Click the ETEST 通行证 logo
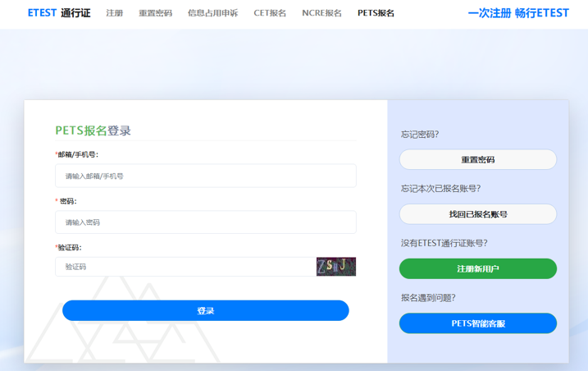Screen dimensions: 588x371 point(59,13)
